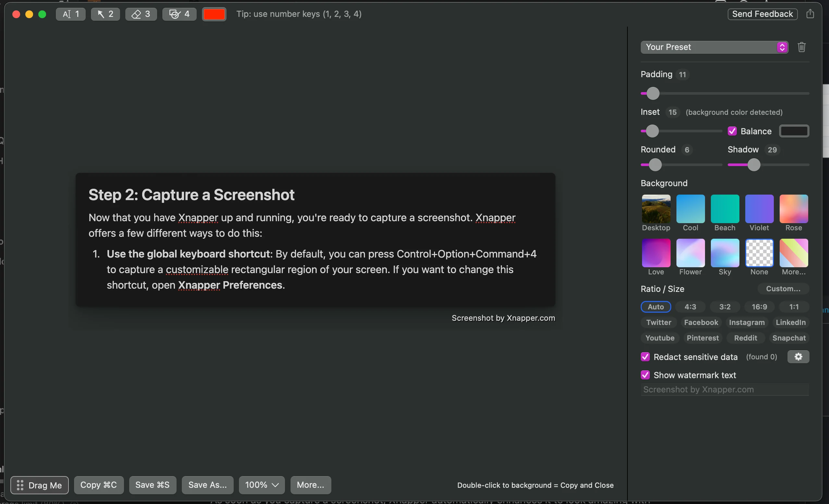Select the 1:1 ratio

(794, 306)
